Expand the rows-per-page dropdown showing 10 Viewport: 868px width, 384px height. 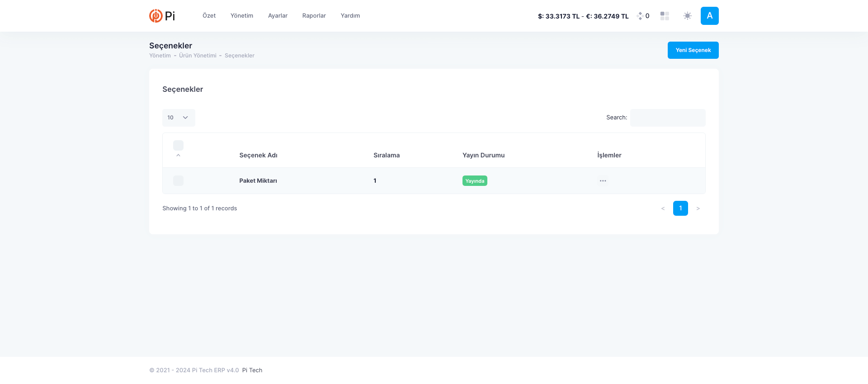[x=179, y=118]
